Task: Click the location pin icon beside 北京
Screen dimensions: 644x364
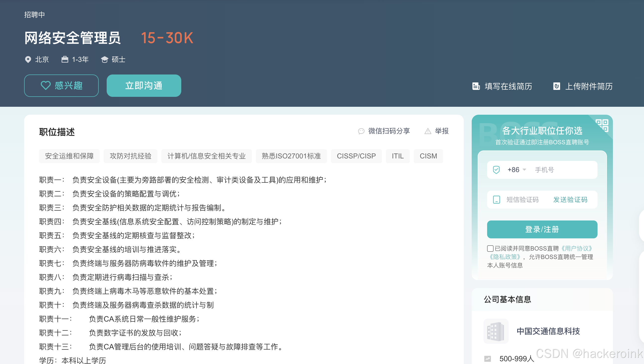Action: (x=28, y=60)
